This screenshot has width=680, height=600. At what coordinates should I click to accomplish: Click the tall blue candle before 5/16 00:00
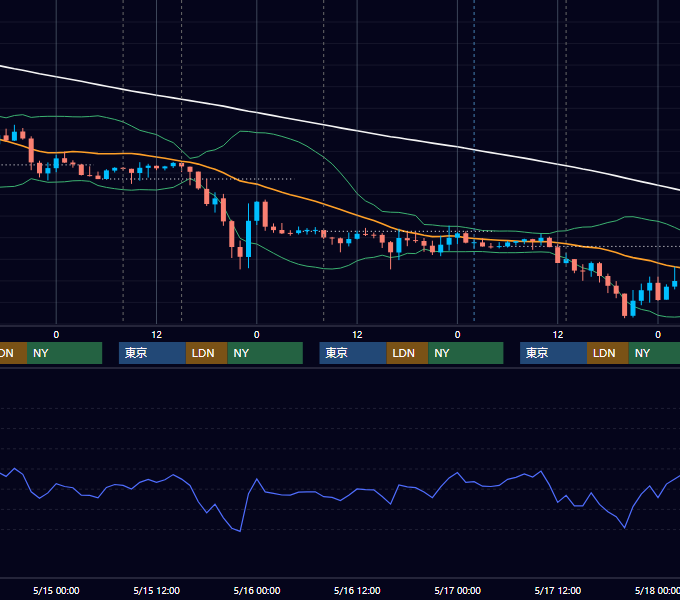coord(248,238)
